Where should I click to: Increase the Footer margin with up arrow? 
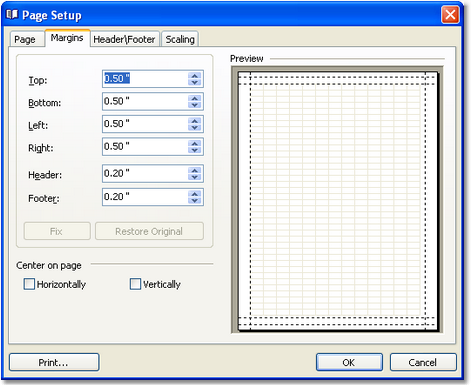[195, 193]
